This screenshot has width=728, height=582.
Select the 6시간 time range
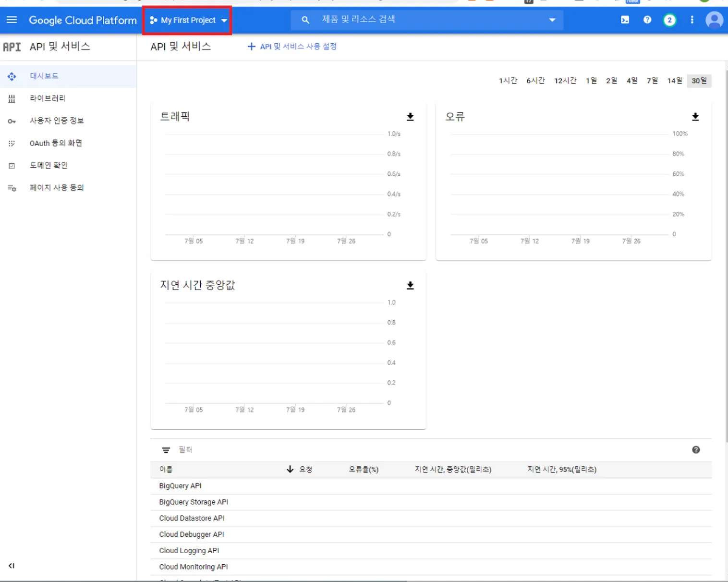(x=536, y=81)
